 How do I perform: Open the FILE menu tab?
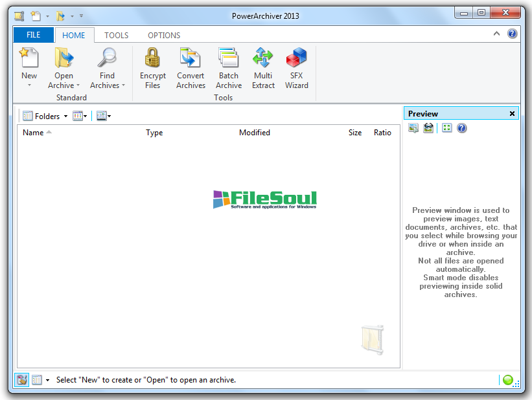point(33,35)
